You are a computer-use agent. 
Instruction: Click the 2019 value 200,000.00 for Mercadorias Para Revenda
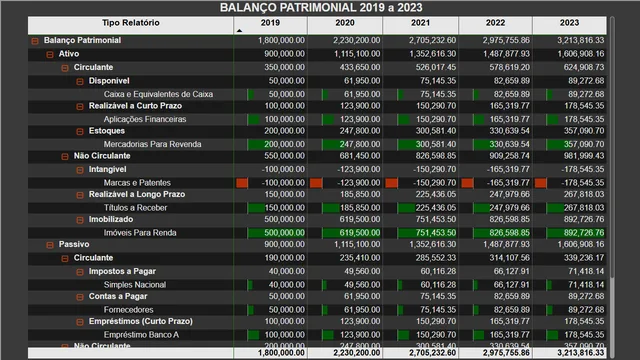point(284,144)
